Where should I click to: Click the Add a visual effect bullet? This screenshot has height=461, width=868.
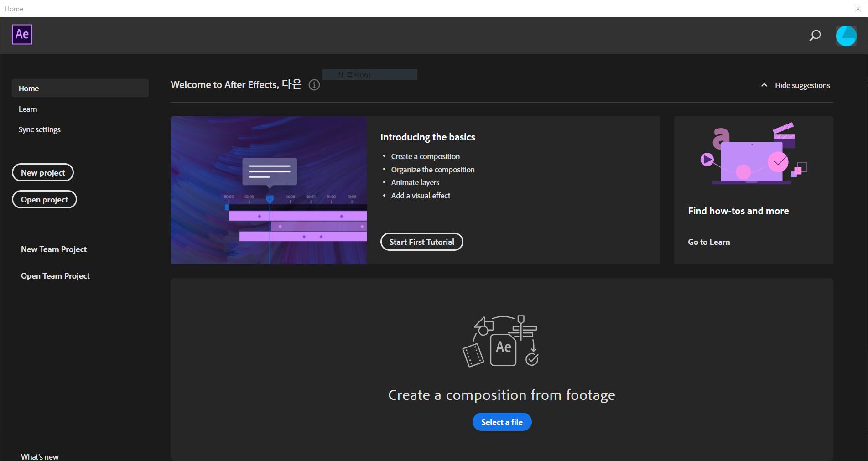421,196
